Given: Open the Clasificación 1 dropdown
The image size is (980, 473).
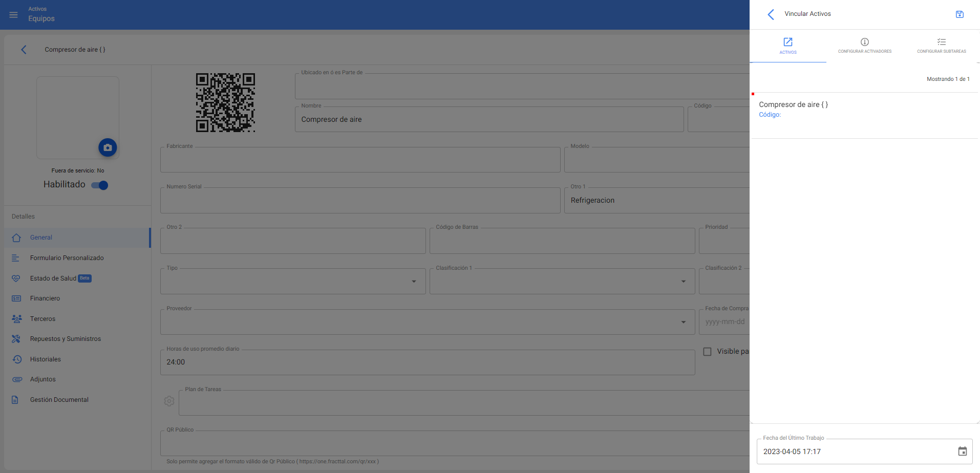Looking at the screenshot, I should pos(683,282).
